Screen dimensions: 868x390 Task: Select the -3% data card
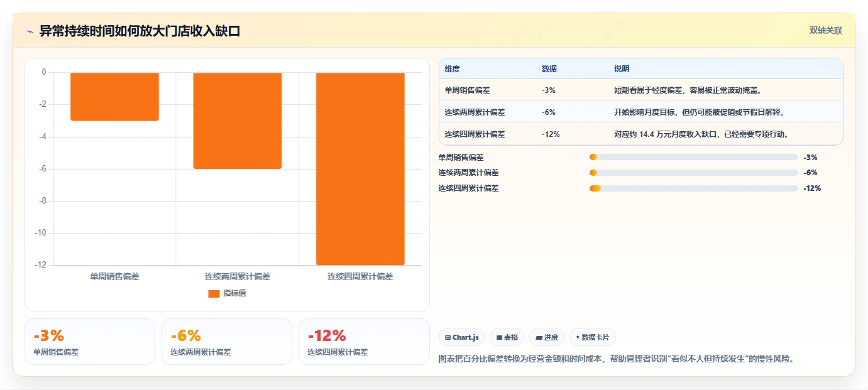(90, 342)
